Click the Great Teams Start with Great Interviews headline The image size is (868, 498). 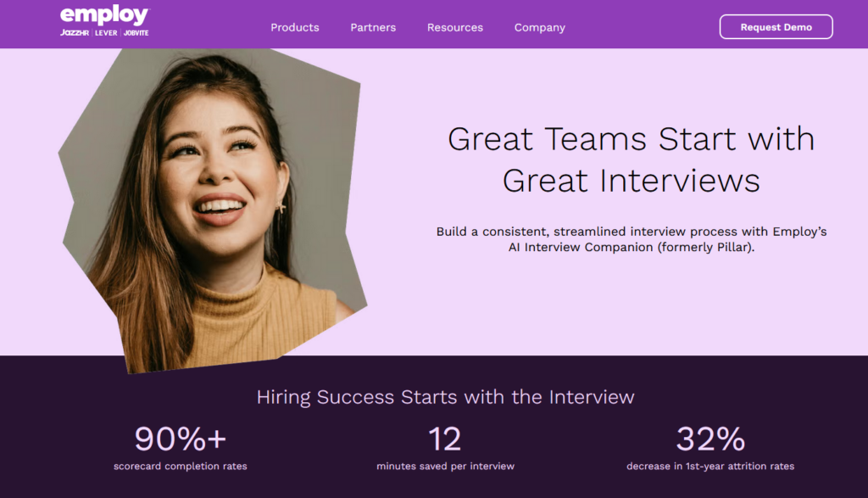(x=631, y=159)
